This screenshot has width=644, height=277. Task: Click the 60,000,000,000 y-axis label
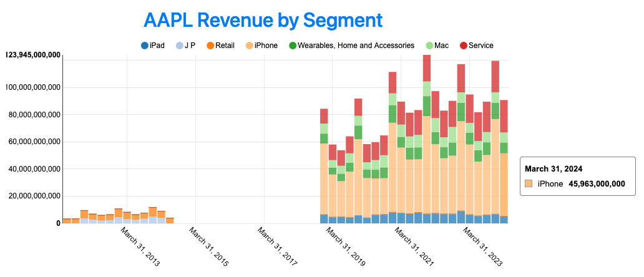(34, 142)
